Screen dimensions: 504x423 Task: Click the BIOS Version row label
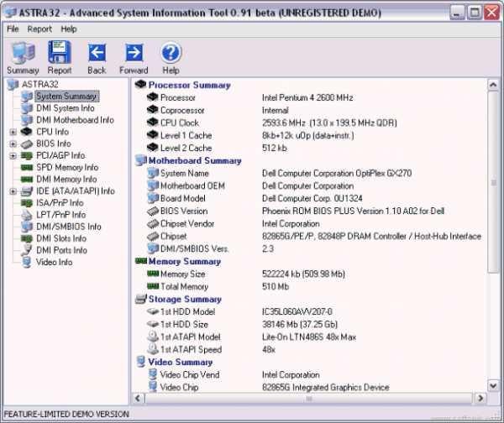pyautogui.click(x=184, y=211)
